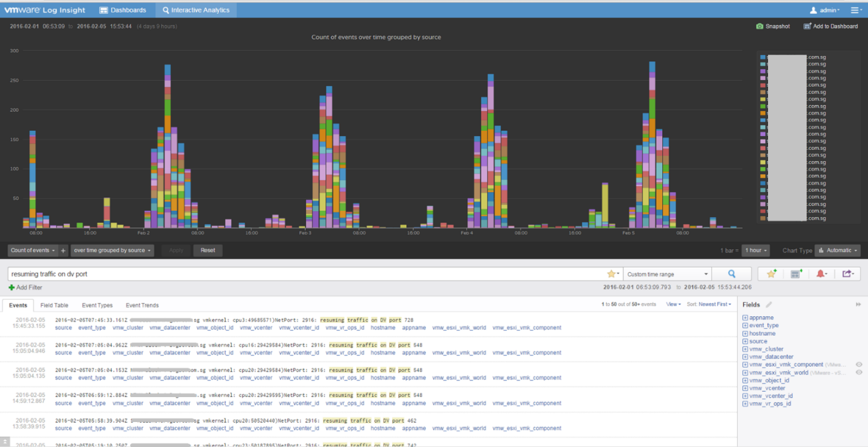Toggle eye icon for vmw_esxi_vmk_world
Screen dimensions: 868x447
pos(859,372)
